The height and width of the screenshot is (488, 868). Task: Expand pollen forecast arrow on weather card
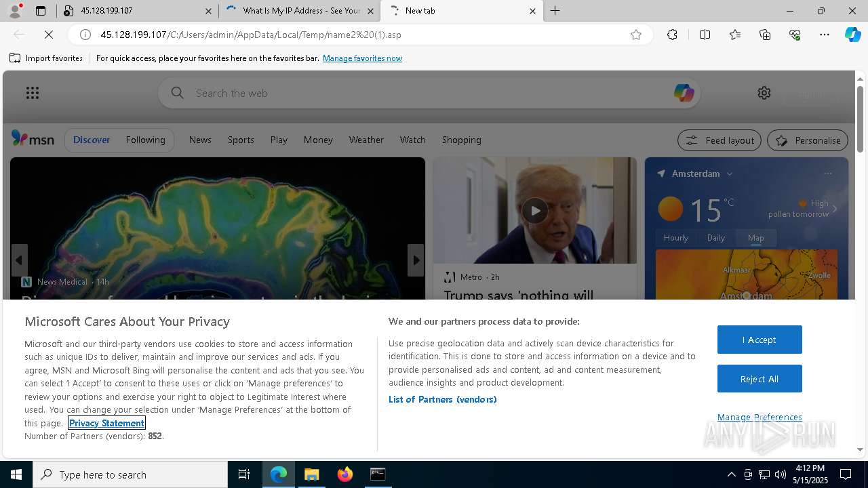tap(835, 209)
